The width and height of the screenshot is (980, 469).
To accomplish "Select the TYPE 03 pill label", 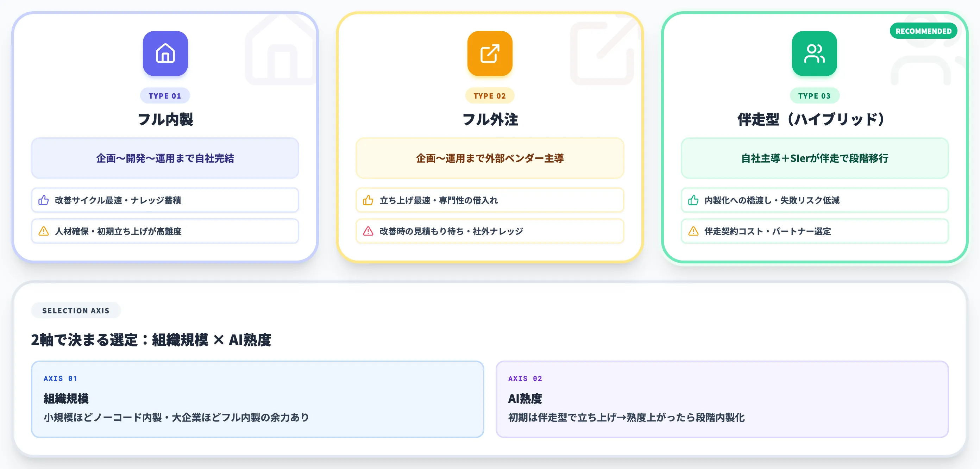I will pyautogui.click(x=814, y=95).
